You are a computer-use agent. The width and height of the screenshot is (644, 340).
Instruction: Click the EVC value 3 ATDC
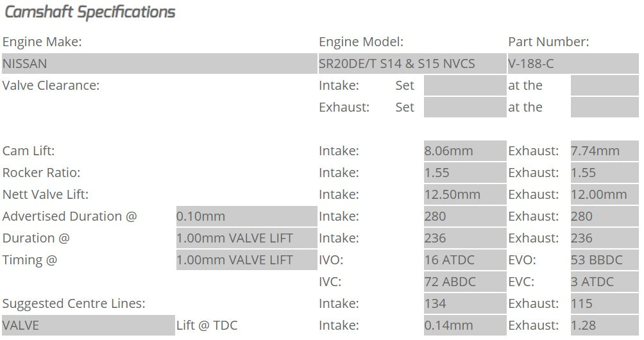[x=604, y=282]
